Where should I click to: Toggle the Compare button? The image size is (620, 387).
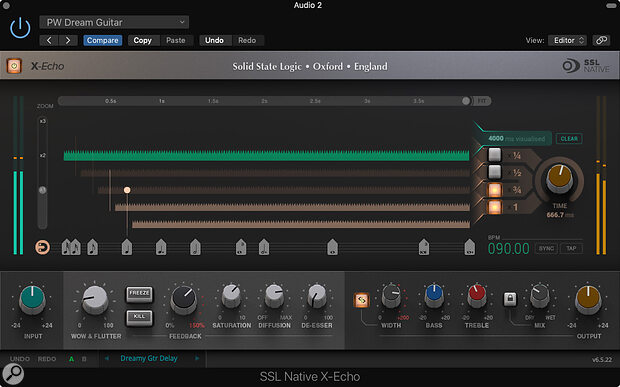click(102, 40)
